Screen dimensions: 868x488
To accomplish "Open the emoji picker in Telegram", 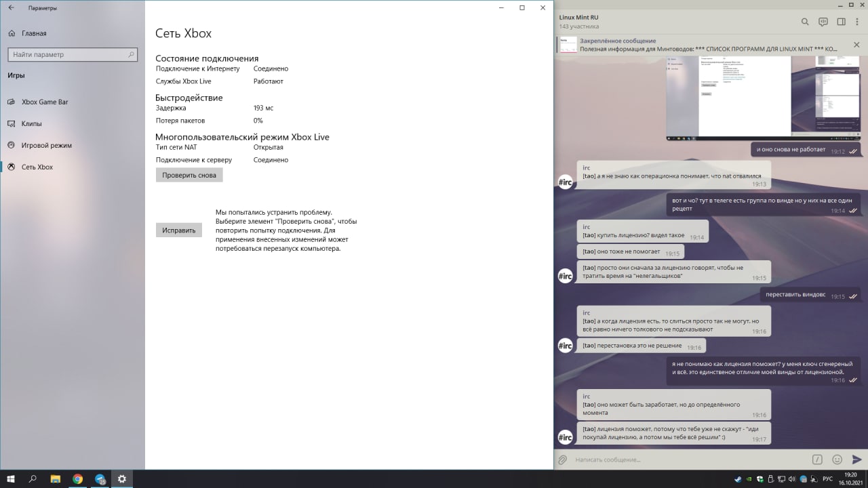I will tap(837, 460).
